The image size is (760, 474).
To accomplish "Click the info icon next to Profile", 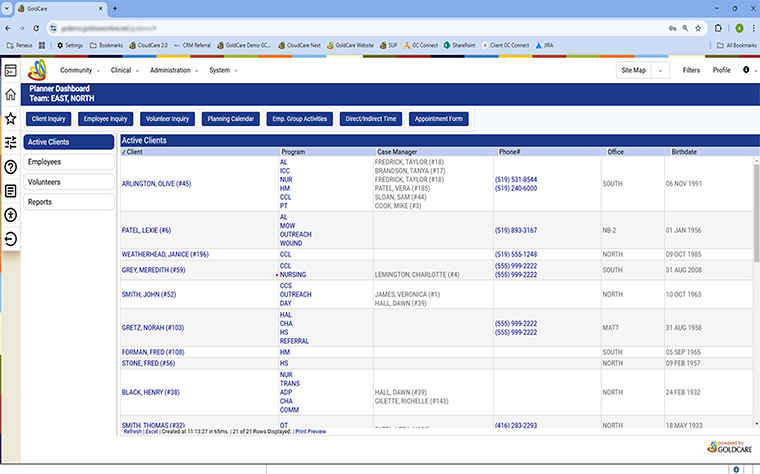I will (746, 70).
